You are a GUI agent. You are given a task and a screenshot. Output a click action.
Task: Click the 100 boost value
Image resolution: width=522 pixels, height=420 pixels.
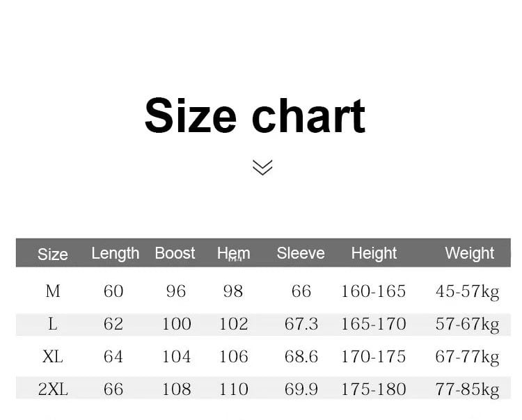click(177, 324)
